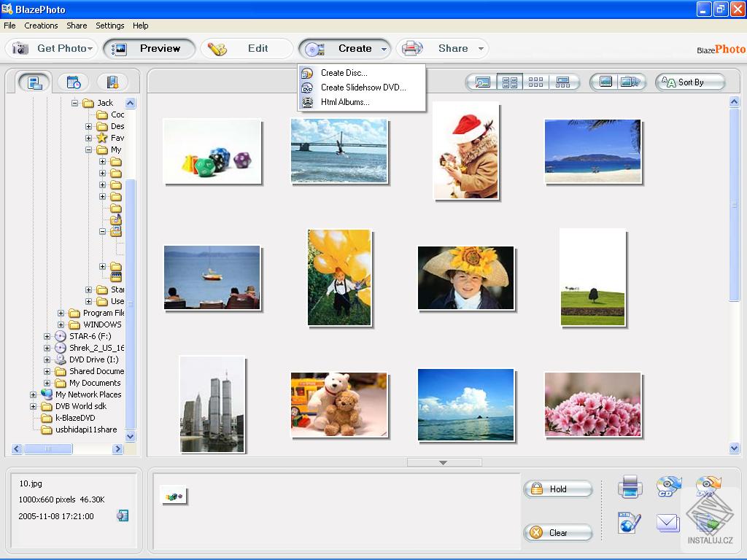Screen dimensions: 747x560
Task: Open the Get Photo dropdown arrow
Action: 92,48
